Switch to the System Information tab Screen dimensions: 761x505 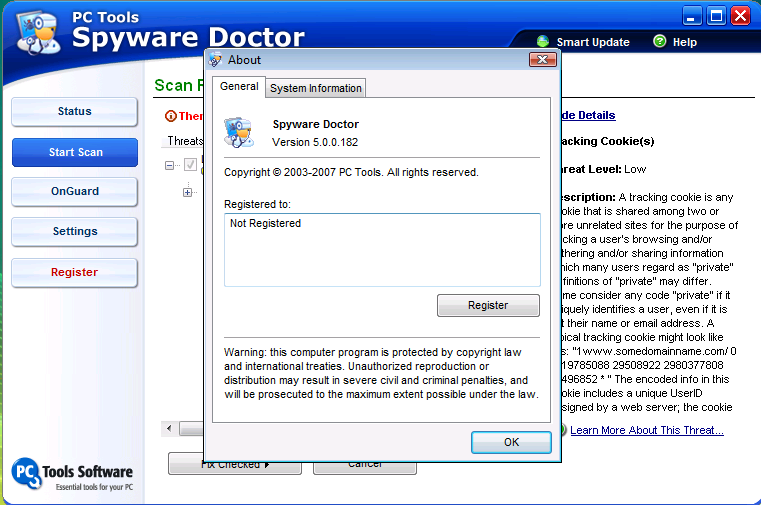click(x=316, y=88)
